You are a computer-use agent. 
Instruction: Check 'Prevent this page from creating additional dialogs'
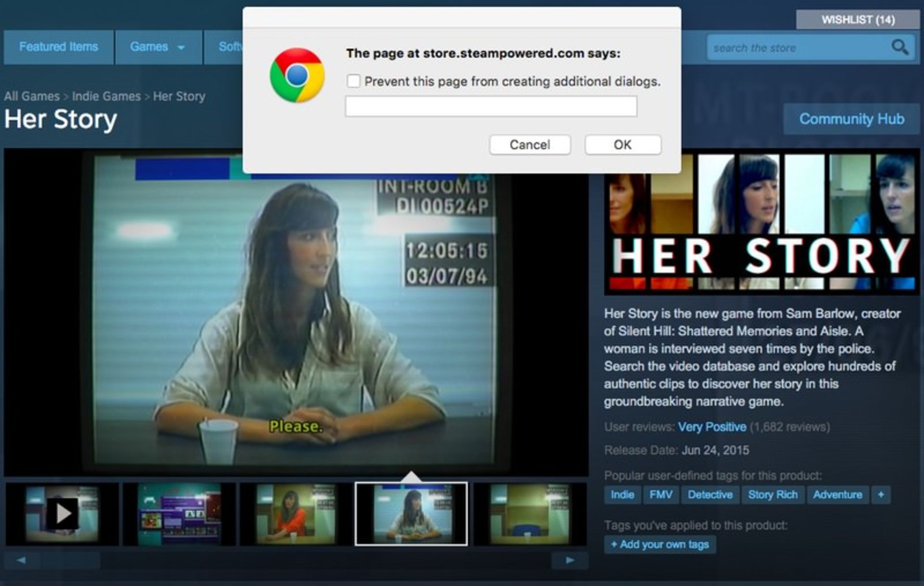pos(354,81)
